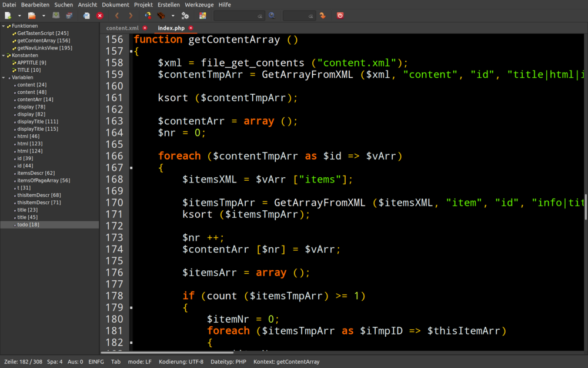Jump to getNaviLinksView [195] in symbol list

[x=45, y=48]
